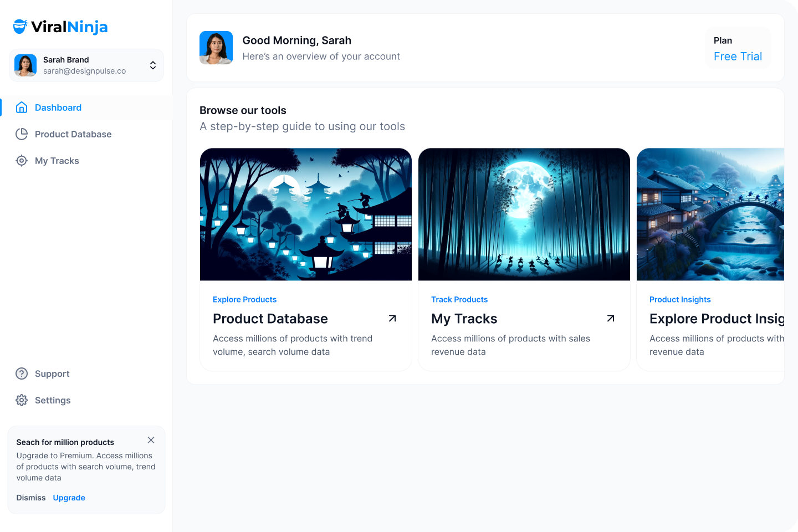This screenshot has width=798, height=532.
Task: Click the Dashboard home icon
Action: (x=22, y=108)
